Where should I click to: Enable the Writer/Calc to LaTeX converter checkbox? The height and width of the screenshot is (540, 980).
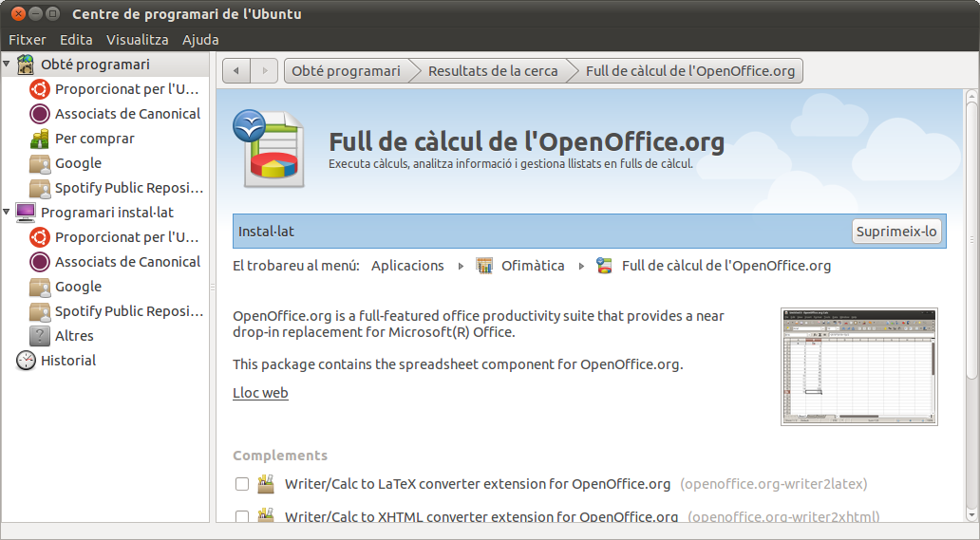pyautogui.click(x=242, y=484)
